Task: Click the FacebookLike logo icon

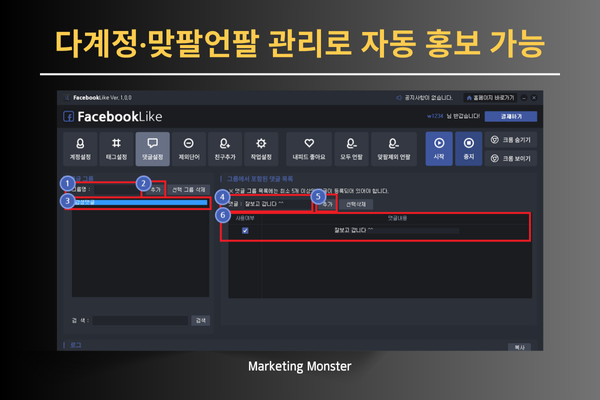Action: point(68,116)
